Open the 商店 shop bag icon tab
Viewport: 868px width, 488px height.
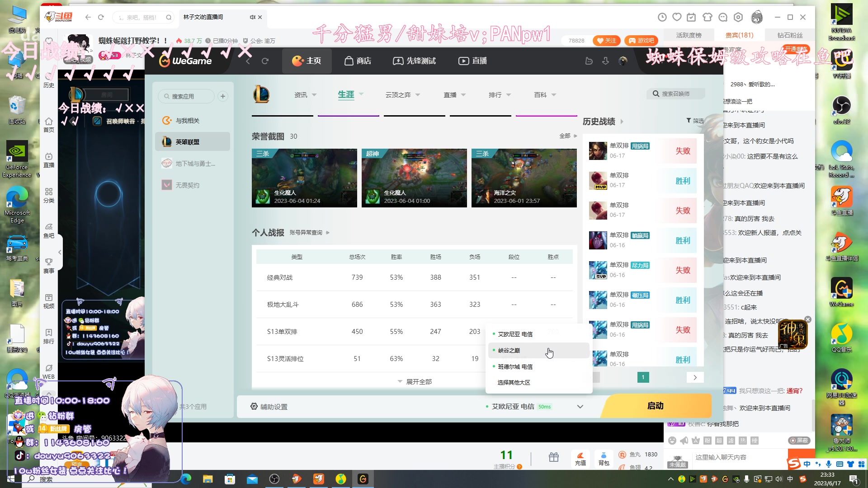click(x=358, y=61)
